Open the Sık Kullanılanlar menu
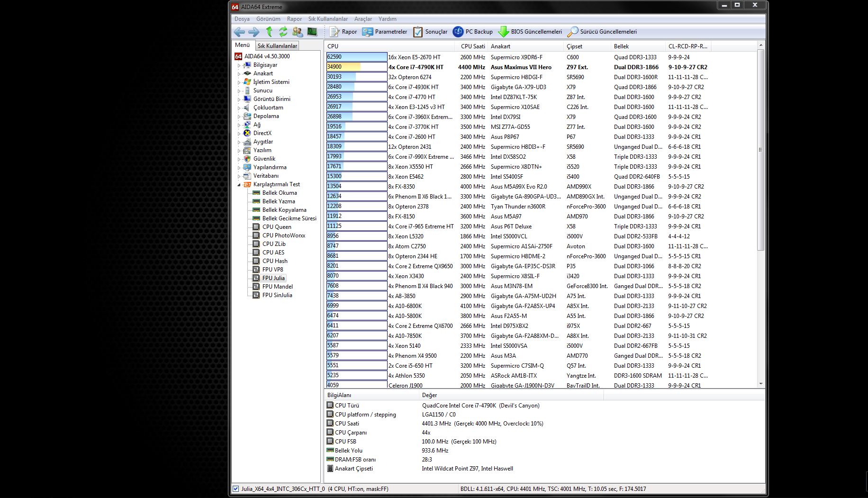 [x=328, y=19]
